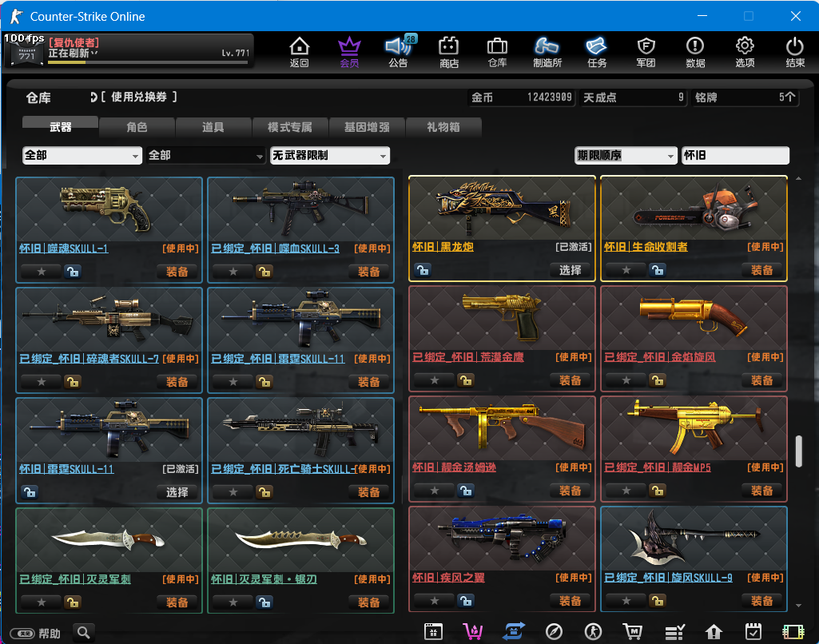
Task: Open the 道具 tab
Action: coord(213,126)
